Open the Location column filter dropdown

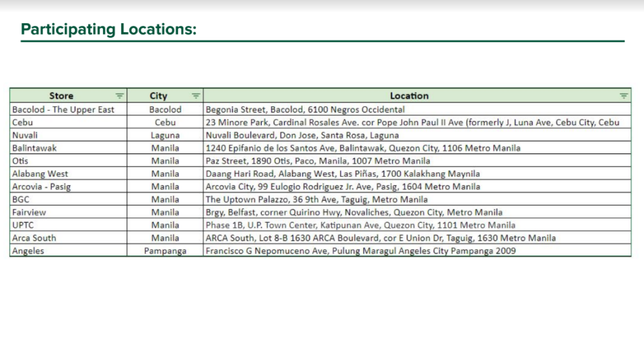click(x=624, y=96)
